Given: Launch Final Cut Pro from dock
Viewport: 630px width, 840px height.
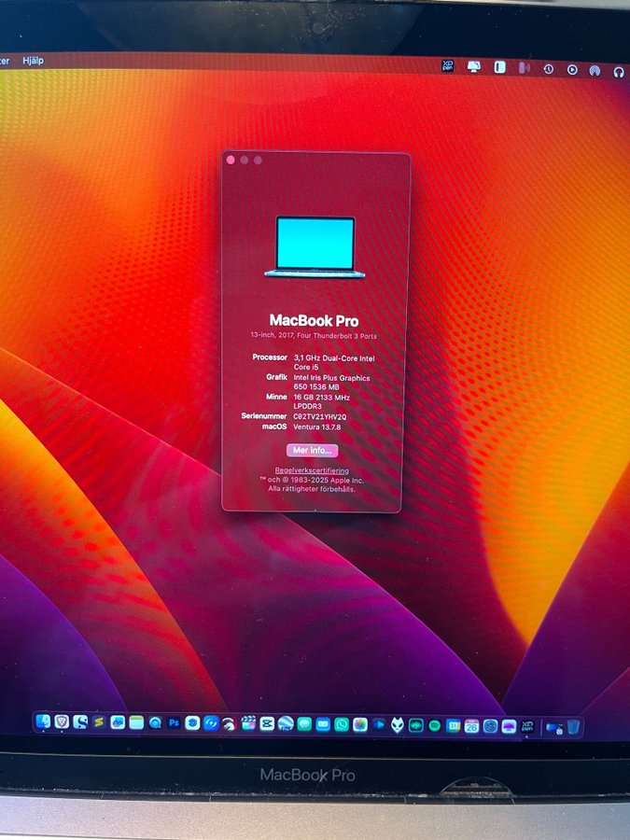Looking at the screenshot, I should pyautogui.click(x=248, y=724).
